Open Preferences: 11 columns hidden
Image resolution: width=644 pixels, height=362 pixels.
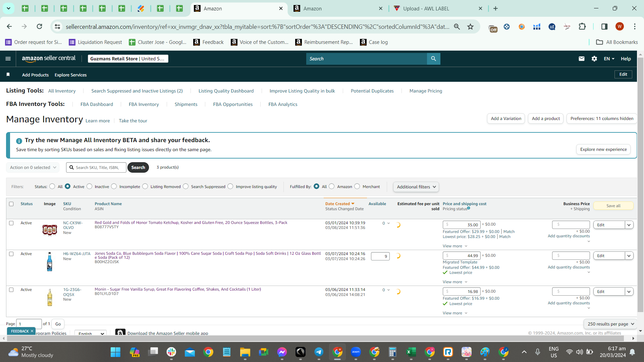coord(602,118)
